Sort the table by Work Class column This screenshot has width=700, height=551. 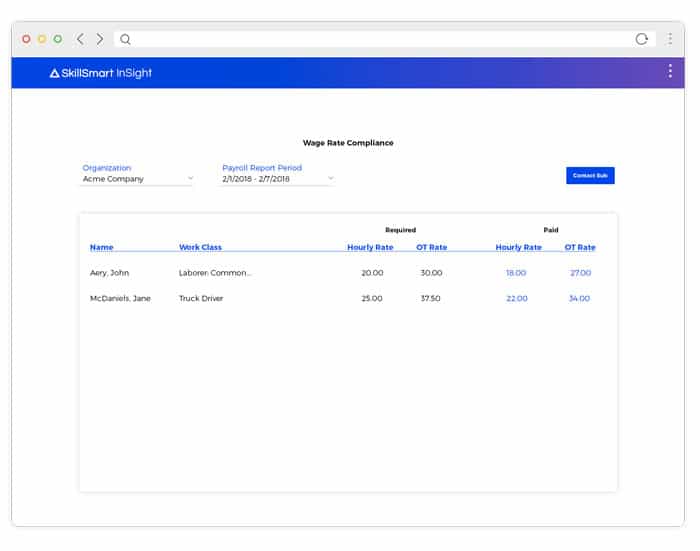pyautogui.click(x=200, y=247)
